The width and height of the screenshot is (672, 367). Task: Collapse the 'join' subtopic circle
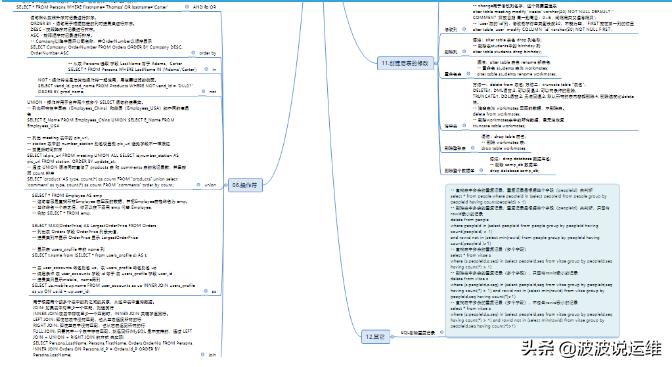click(x=202, y=355)
